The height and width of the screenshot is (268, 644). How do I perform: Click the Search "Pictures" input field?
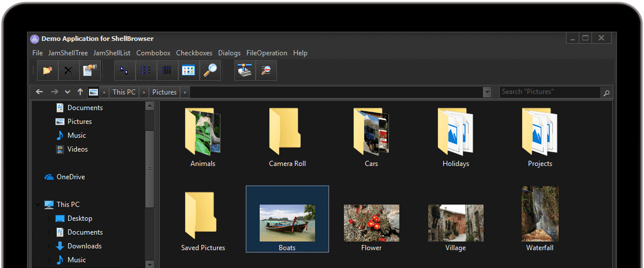[x=548, y=92]
